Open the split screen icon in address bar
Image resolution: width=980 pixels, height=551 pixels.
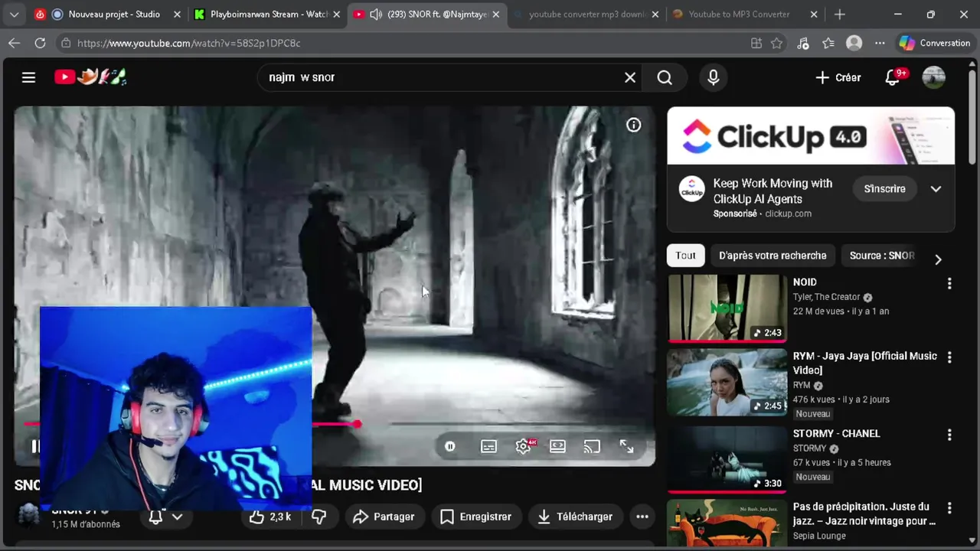point(756,43)
